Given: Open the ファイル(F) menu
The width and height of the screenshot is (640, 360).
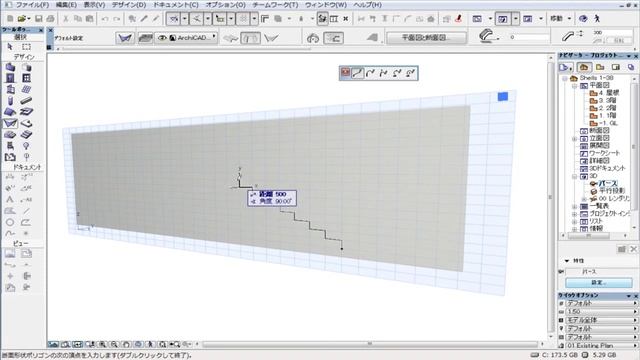Looking at the screenshot, I should (x=32, y=5).
